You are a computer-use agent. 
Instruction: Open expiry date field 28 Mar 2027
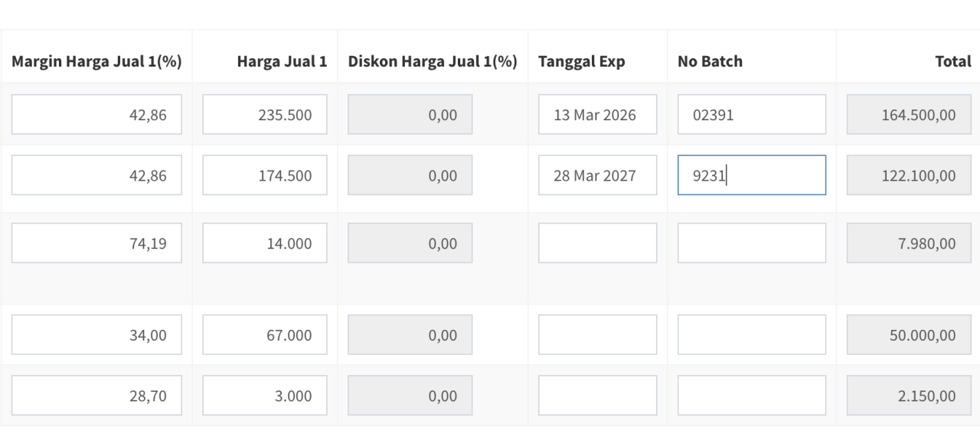coord(597,175)
